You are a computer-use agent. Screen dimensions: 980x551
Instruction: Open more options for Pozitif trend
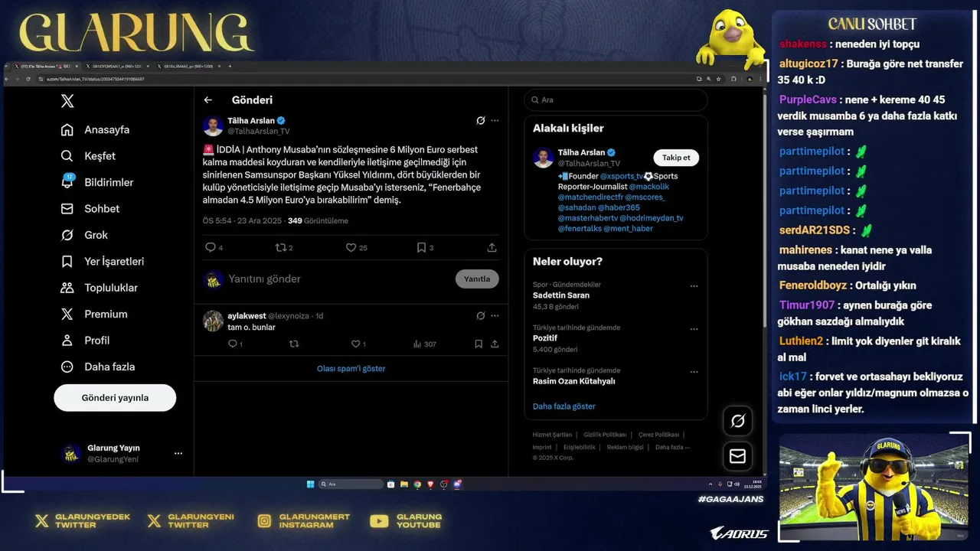(694, 329)
